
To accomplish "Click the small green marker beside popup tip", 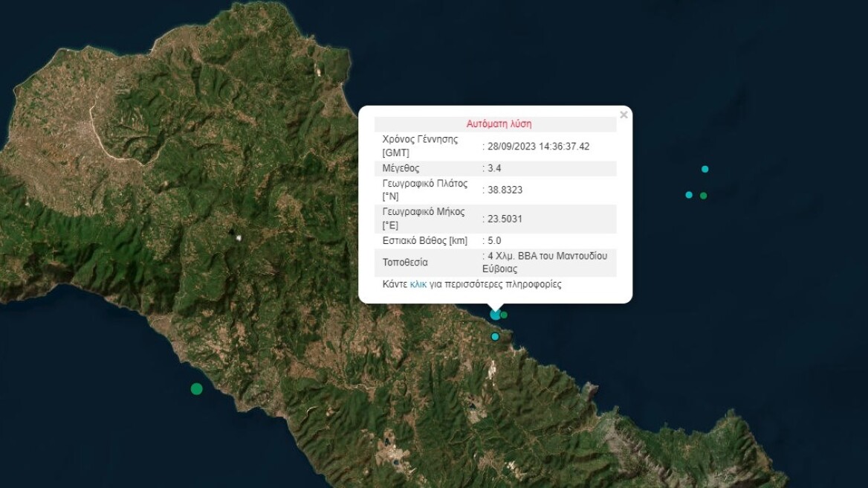I will click(x=505, y=315).
